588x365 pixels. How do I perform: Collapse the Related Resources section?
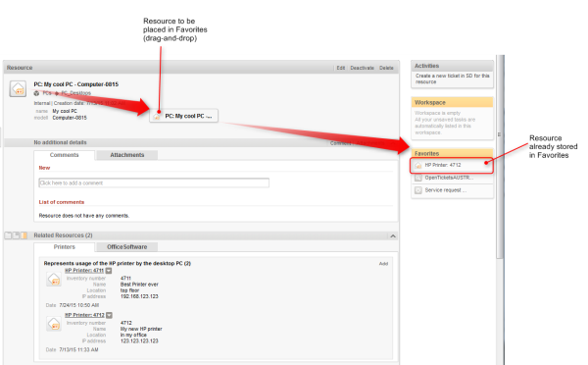[x=393, y=235]
